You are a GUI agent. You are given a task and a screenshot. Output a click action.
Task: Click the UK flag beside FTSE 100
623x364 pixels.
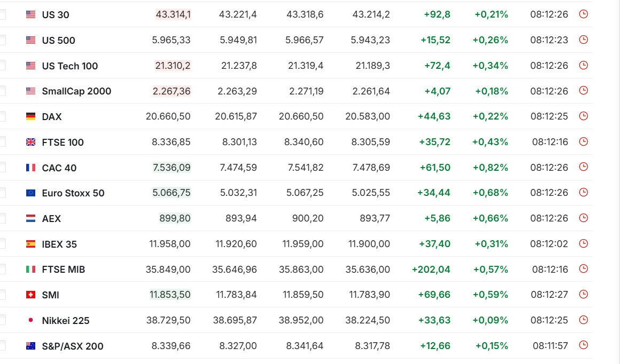(31, 142)
